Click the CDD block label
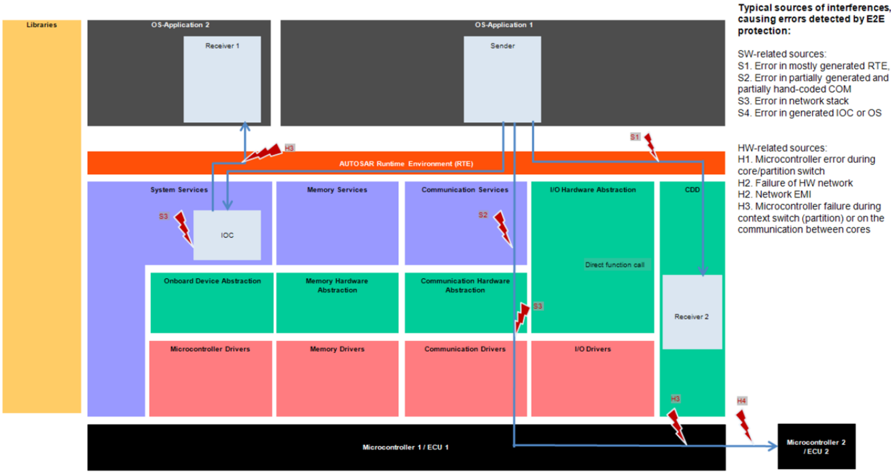 click(692, 190)
